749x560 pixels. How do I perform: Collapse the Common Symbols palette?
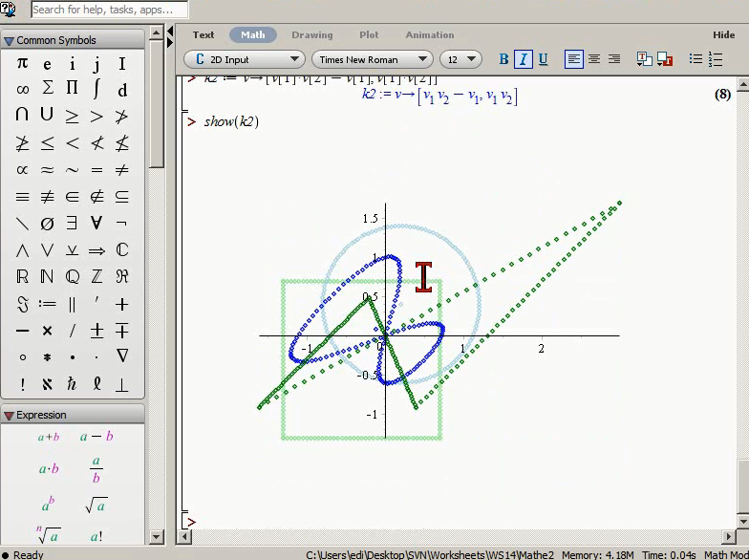pyautogui.click(x=9, y=40)
